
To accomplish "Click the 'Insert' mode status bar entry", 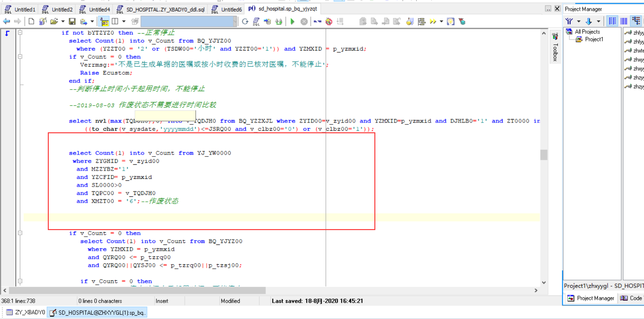I will click(162, 301).
